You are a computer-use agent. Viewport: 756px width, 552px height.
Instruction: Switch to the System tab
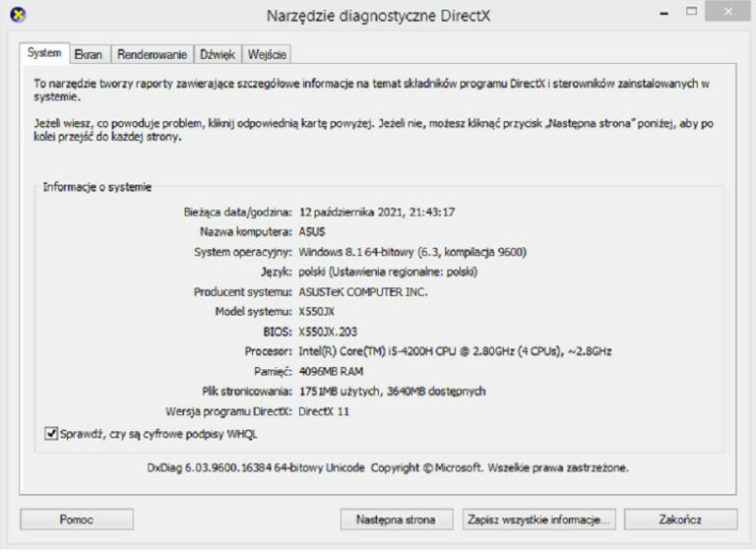click(44, 53)
